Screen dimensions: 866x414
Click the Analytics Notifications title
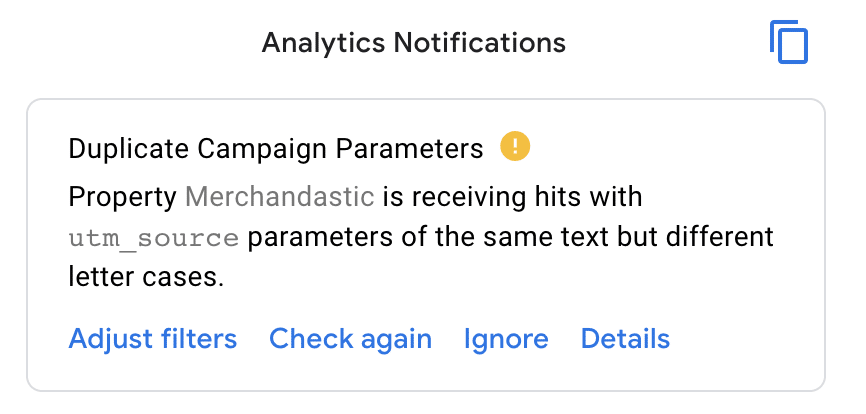point(414,43)
